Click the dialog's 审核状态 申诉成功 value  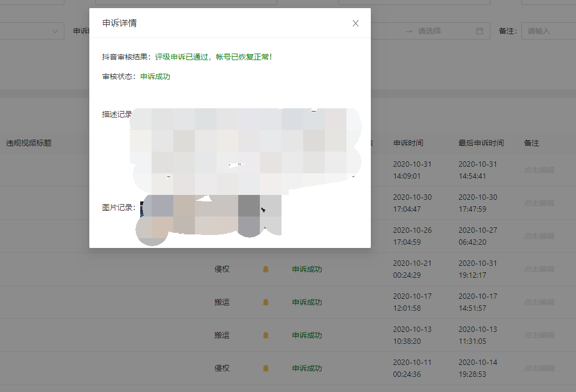pyautogui.click(x=155, y=76)
